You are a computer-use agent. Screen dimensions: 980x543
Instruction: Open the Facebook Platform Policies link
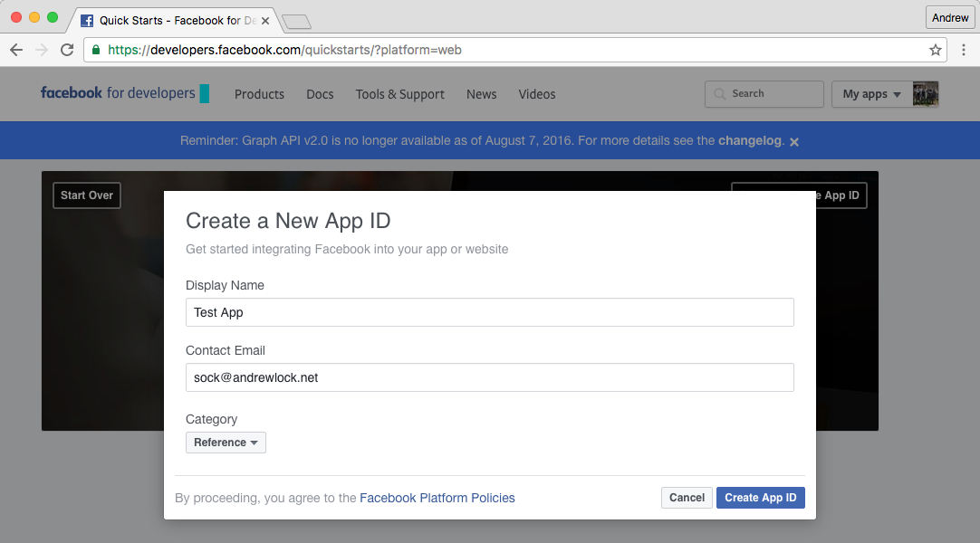pos(437,498)
